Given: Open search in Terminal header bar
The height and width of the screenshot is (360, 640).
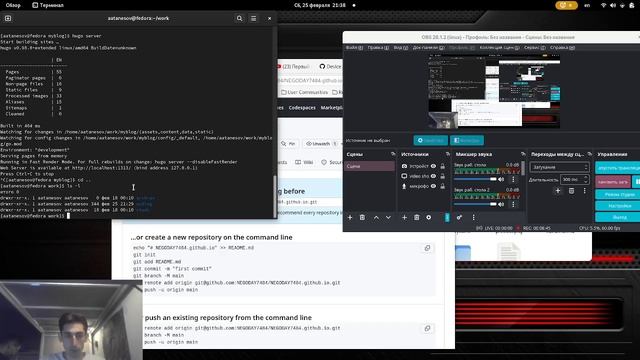Looking at the screenshot, I should coord(239,18).
